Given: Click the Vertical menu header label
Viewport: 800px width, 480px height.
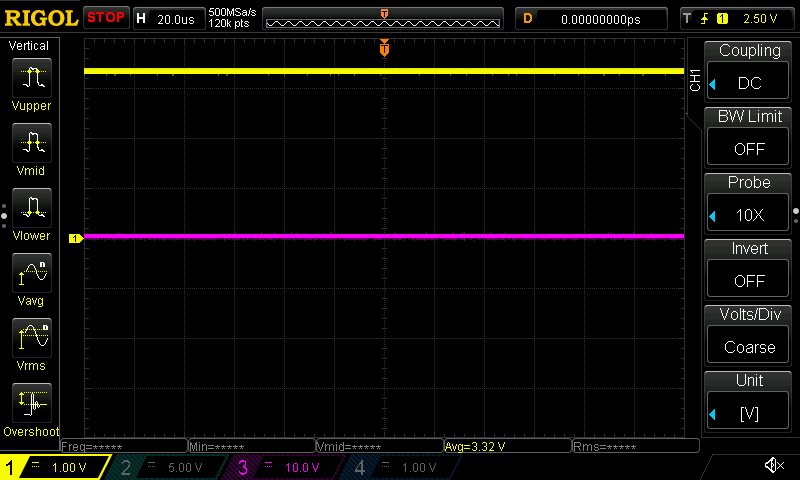Looking at the screenshot, I should coord(29,45).
